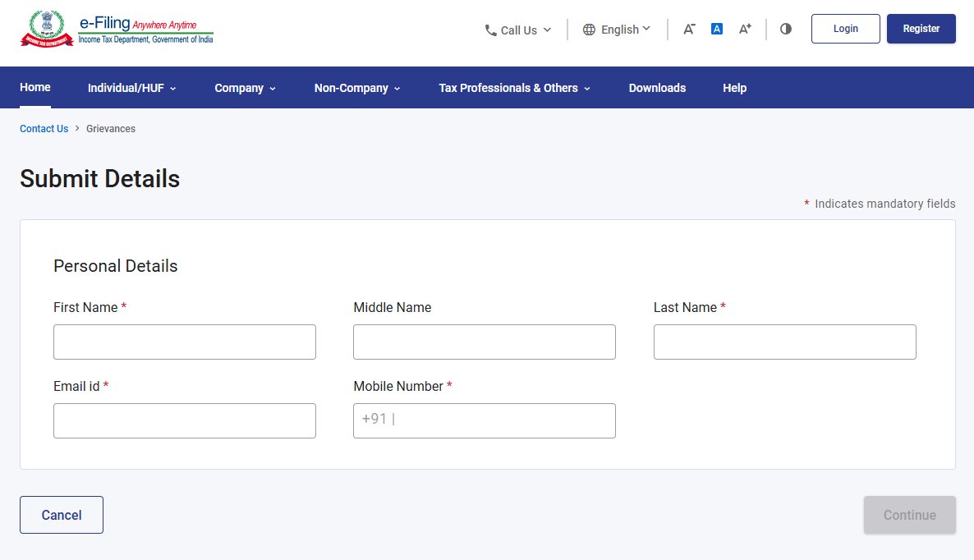Click the Indicates mandatory fields note
974x560 pixels.
click(x=880, y=204)
